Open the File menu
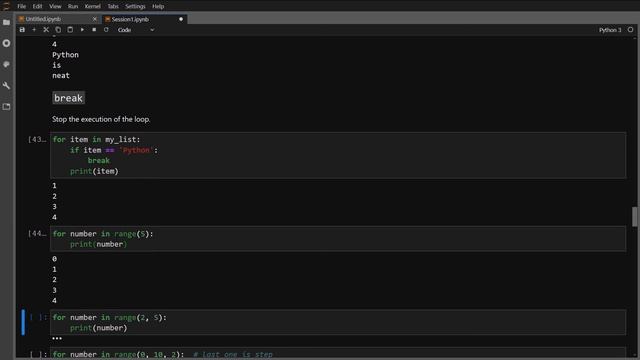Image resolution: width=640 pixels, height=360 pixels. (22, 6)
